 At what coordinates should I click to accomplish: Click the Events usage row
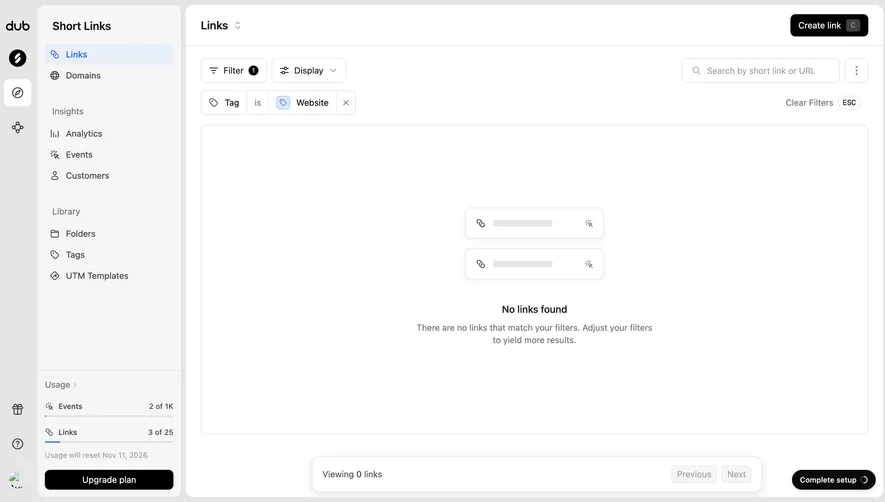(109, 407)
